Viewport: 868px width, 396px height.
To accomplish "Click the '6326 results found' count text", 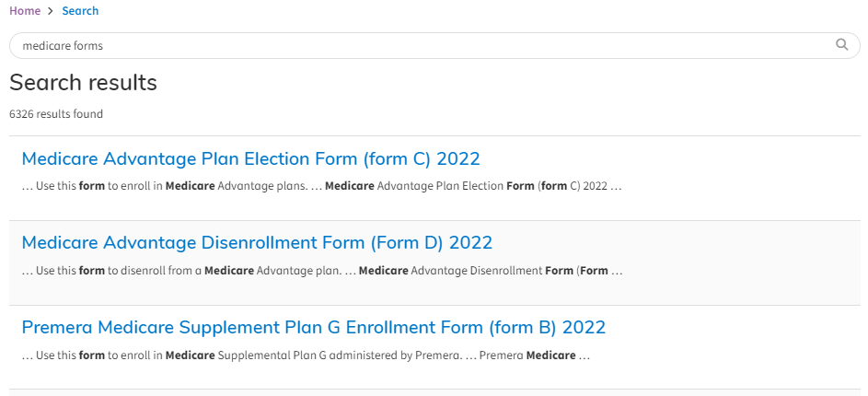I will 56,114.
